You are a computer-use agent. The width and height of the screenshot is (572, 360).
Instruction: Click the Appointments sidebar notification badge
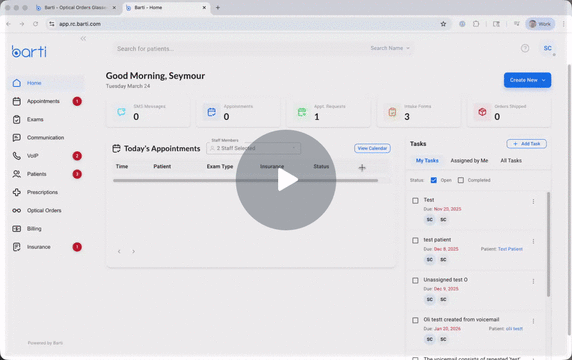(77, 101)
